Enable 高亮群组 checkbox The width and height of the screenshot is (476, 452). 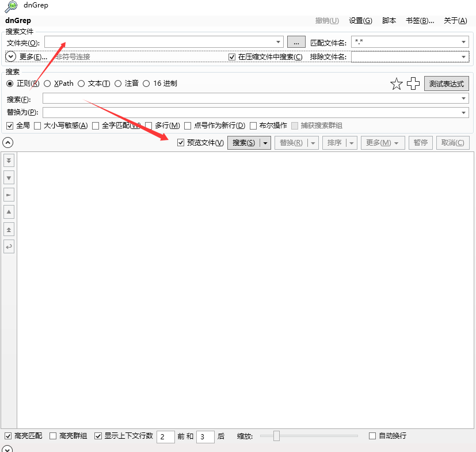[x=53, y=436]
